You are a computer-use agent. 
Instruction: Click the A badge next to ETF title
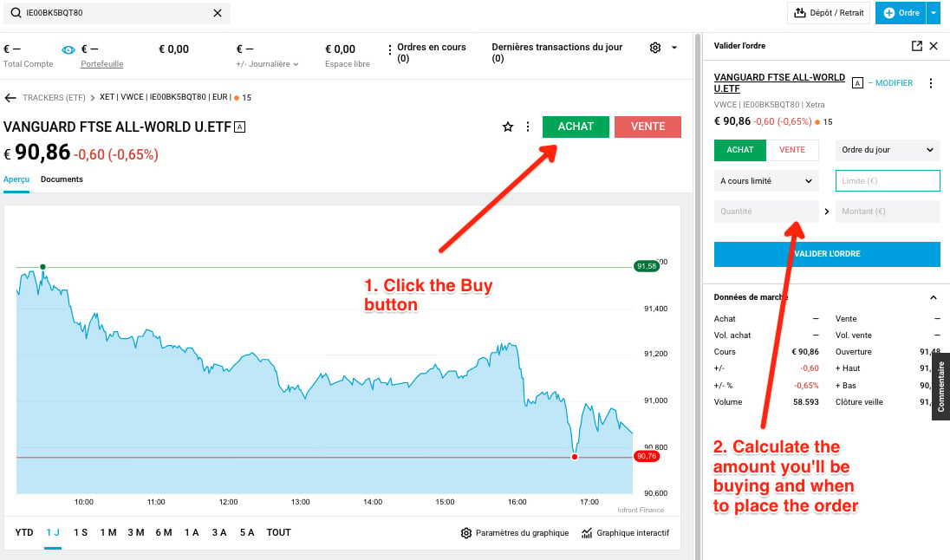pos(240,127)
